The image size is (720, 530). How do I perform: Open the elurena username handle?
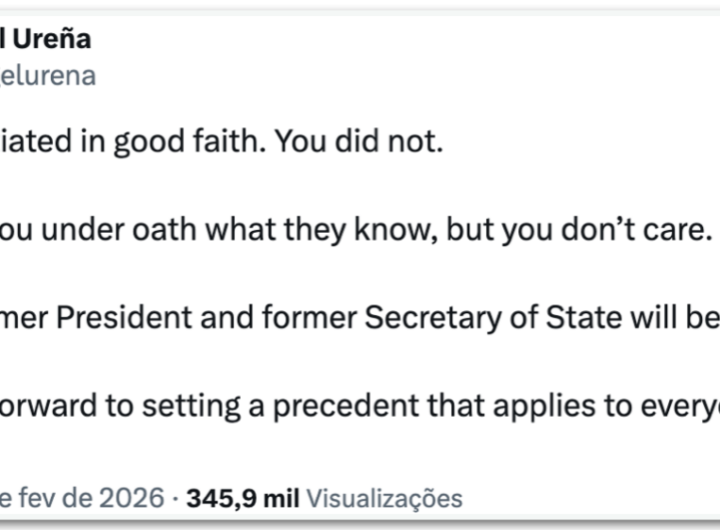click(48, 76)
